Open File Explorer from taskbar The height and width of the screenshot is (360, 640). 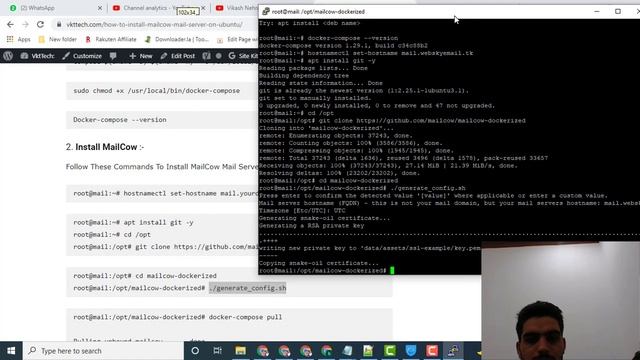click(x=240, y=351)
